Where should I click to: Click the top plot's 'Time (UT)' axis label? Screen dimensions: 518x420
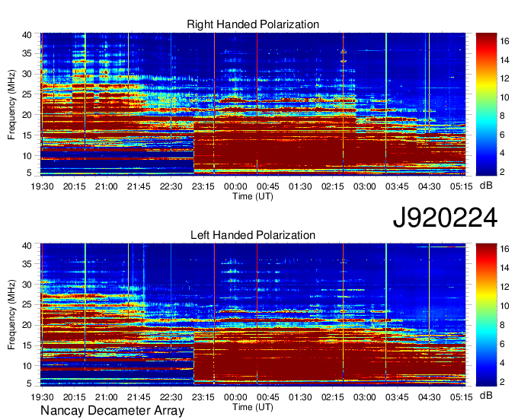click(253, 196)
